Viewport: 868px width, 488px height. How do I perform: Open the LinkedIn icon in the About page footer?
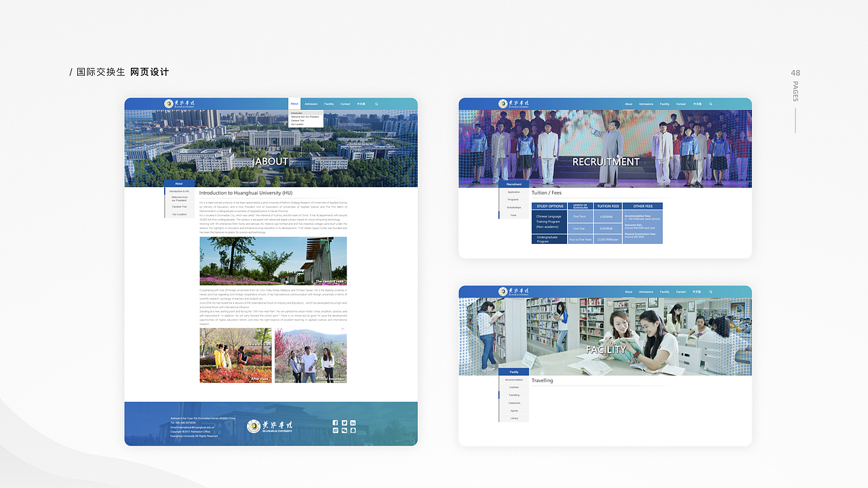(353, 423)
